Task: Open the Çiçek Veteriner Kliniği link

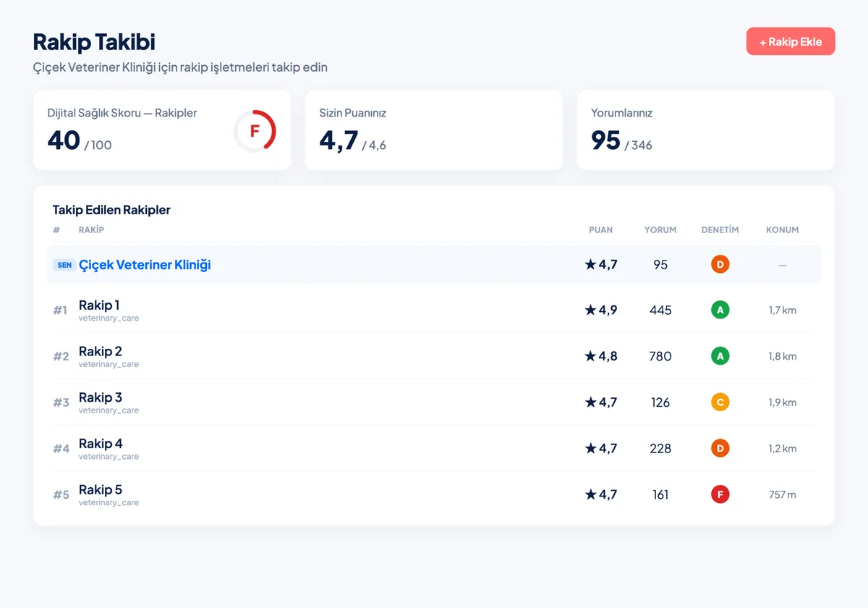Action: click(x=145, y=265)
